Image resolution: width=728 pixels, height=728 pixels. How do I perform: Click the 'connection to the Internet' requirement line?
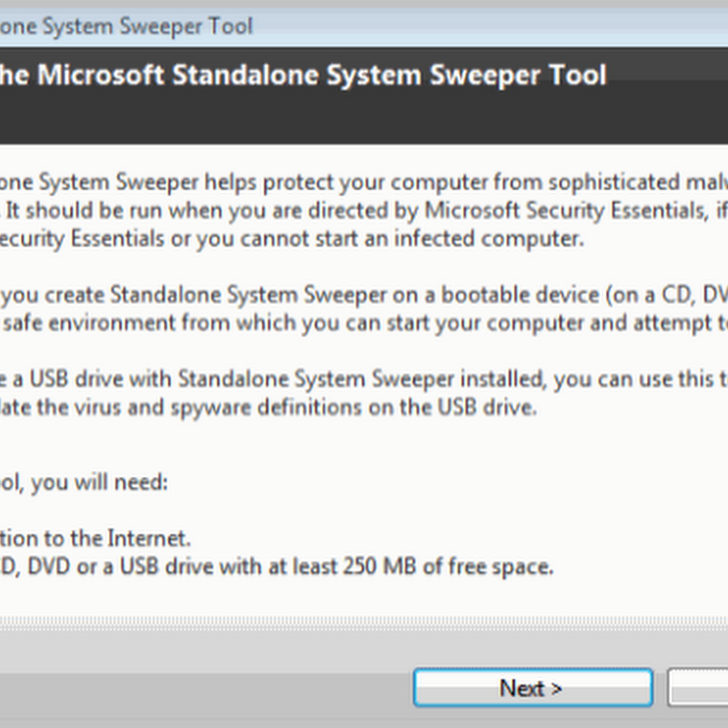click(x=96, y=538)
